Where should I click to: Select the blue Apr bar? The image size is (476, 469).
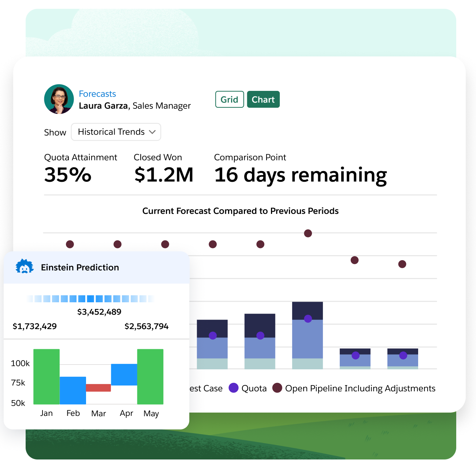(x=124, y=374)
